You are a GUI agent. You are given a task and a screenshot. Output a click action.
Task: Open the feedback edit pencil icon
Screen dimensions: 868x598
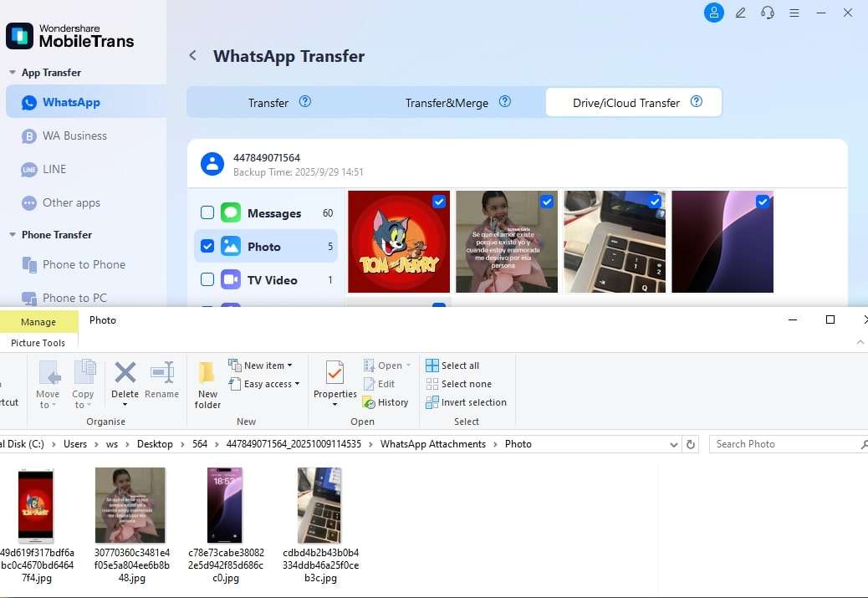(x=740, y=13)
